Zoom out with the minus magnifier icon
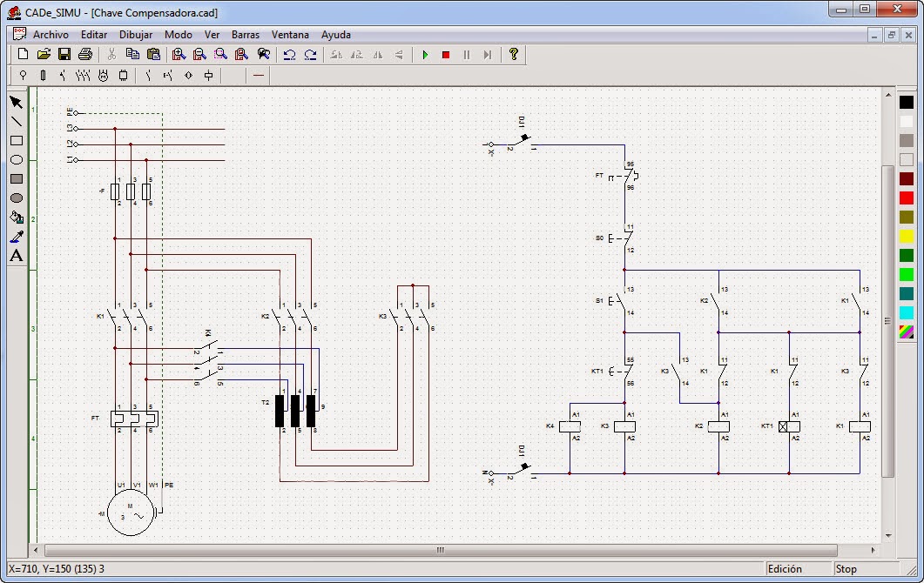 coord(199,54)
